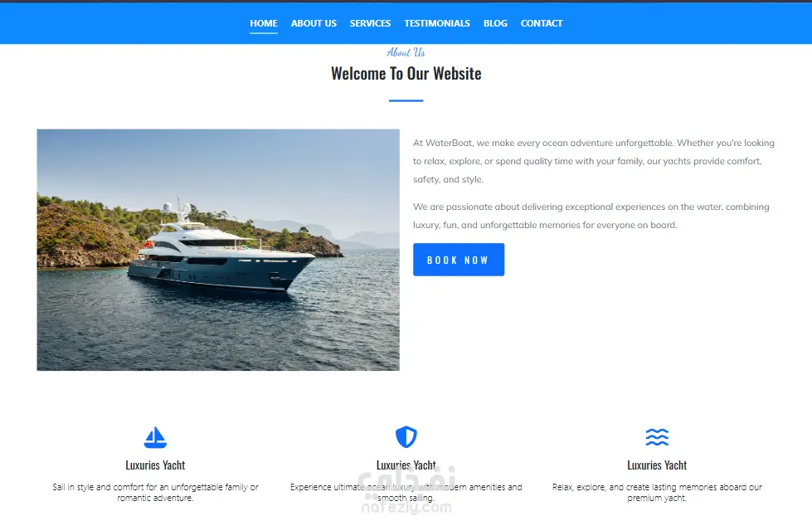812x516 pixels.
Task: Open the BLOG menu item
Action: tap(495, 23)
